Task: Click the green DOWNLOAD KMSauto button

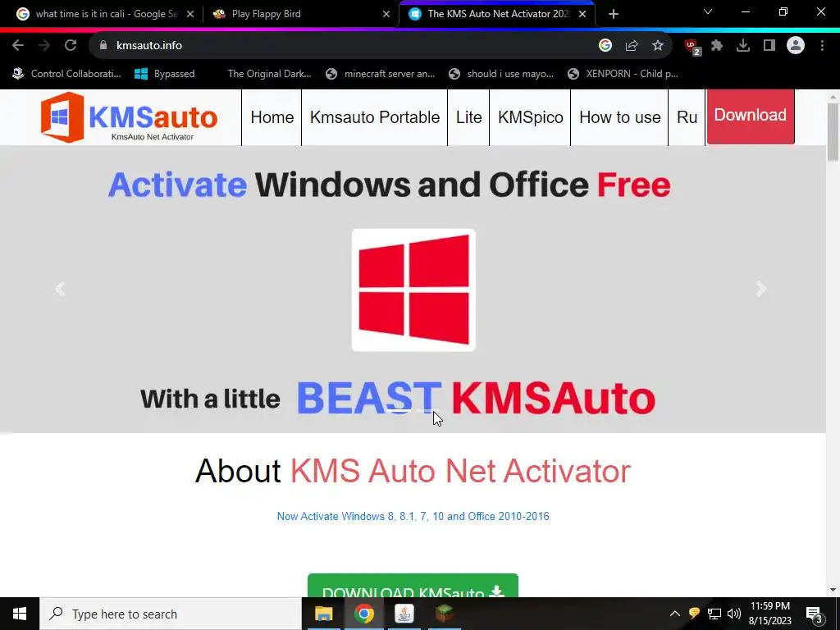Action: pos(413,586)
